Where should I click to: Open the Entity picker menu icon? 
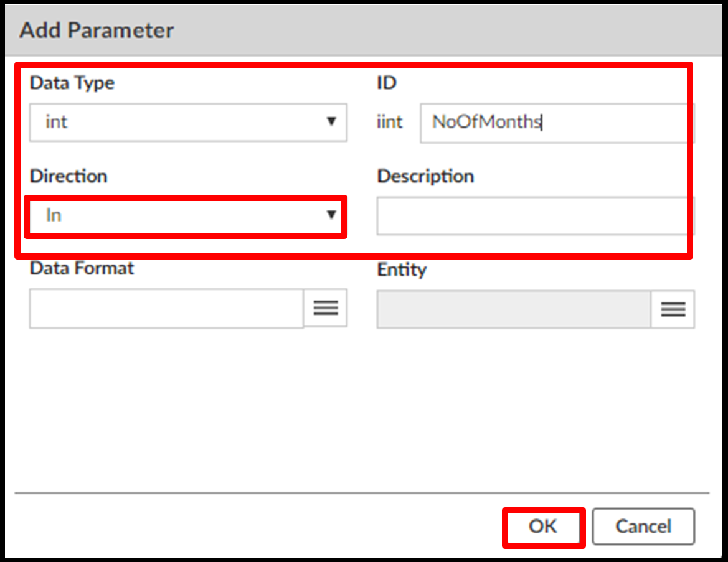(x=673, y=309)
